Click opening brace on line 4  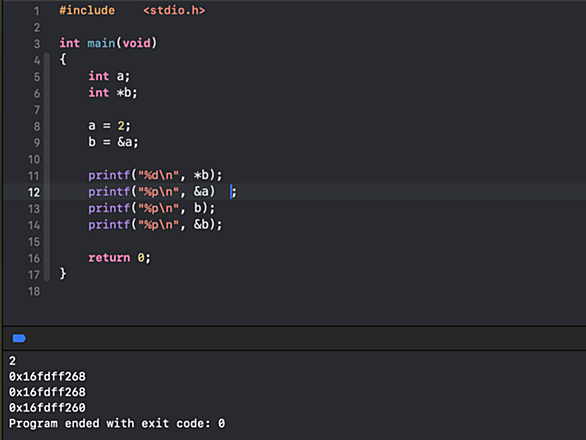63,59
